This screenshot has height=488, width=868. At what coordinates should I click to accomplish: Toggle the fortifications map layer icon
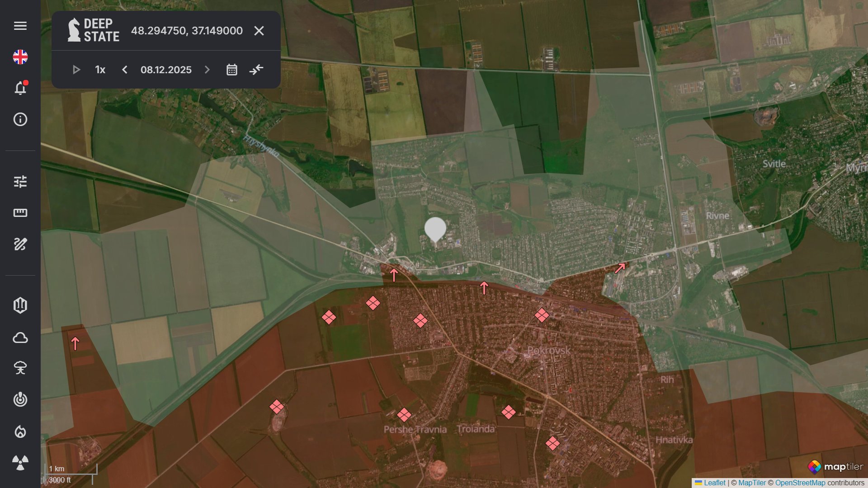(x=20, y=305)
